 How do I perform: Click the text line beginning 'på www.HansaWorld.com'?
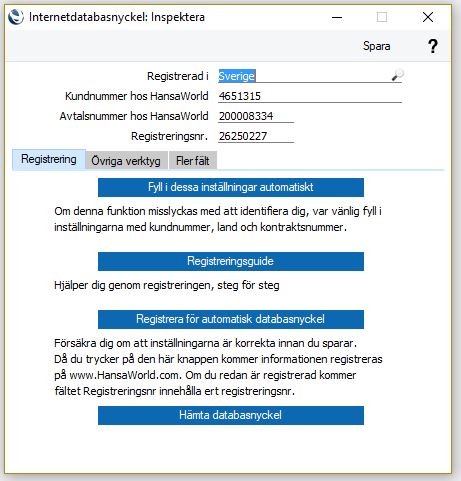click(205, 375)
